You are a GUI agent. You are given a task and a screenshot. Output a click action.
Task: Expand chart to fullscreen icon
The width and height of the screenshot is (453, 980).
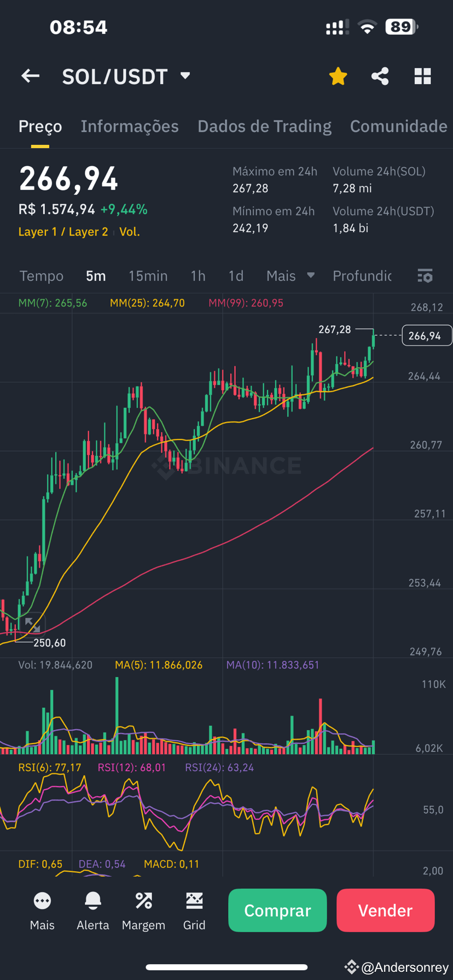[32, 625]
